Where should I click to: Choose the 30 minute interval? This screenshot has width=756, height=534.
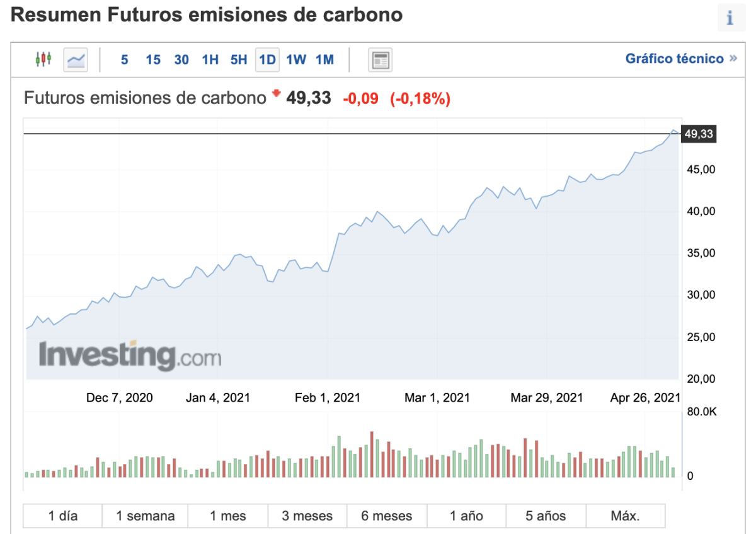tap(181, 60)
